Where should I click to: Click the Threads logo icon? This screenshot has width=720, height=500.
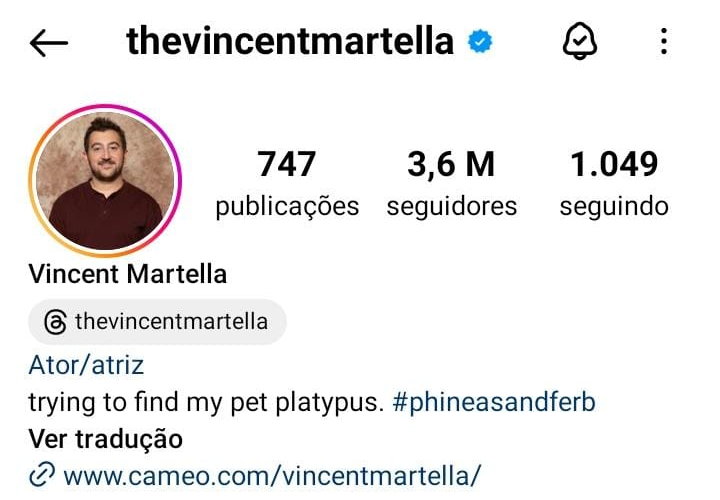pos(57,322)
